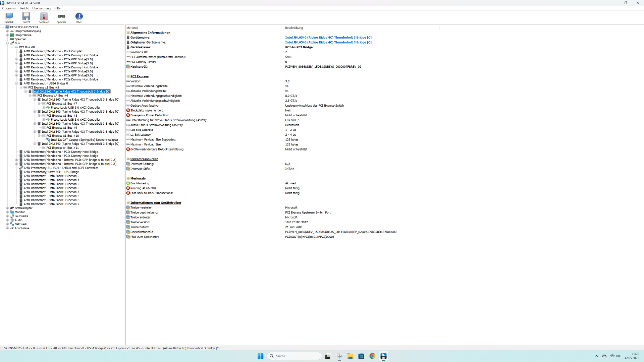Viewport: 644px width, 362px height.
Task: Select PCI Express x4 Bus #11 row
Action: tap(62, 148)
